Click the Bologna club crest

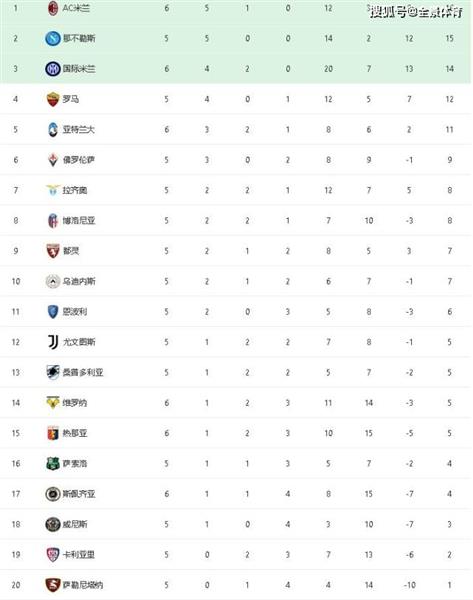(53, 221)
